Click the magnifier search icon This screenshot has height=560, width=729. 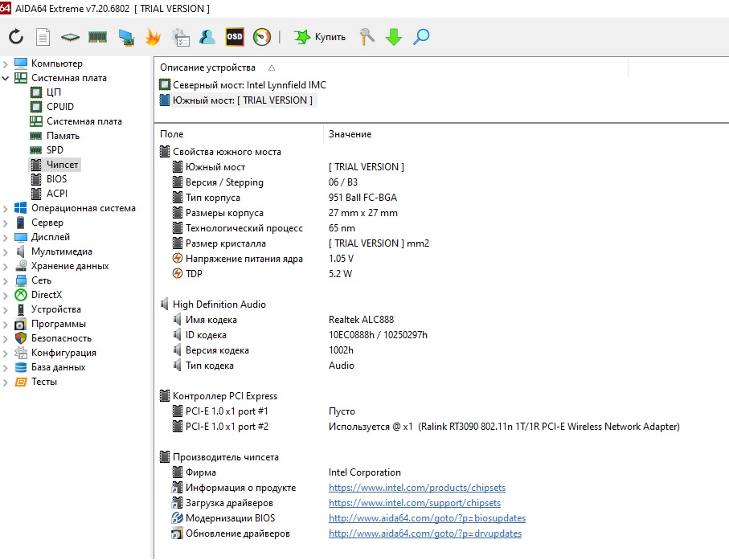[x=421, y=37]
